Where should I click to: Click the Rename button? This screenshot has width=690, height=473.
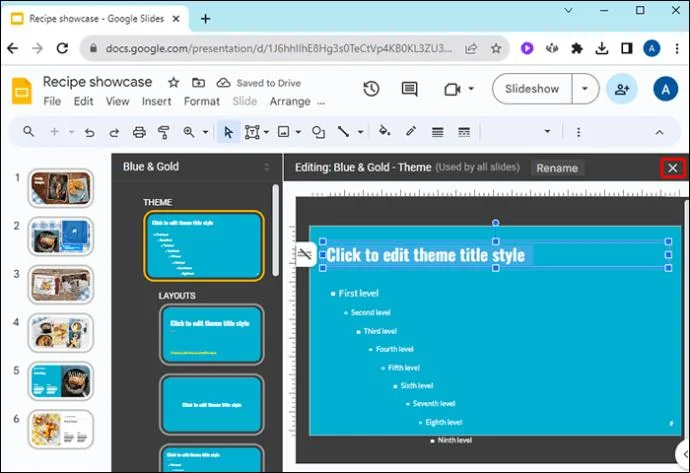point(557,168)
